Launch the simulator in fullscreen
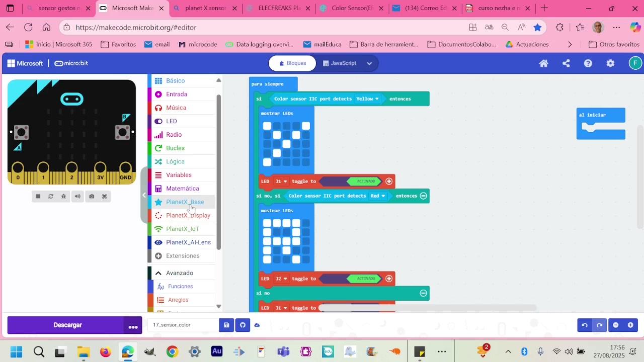This screenshot has width=644, height=362. [105, 196]
